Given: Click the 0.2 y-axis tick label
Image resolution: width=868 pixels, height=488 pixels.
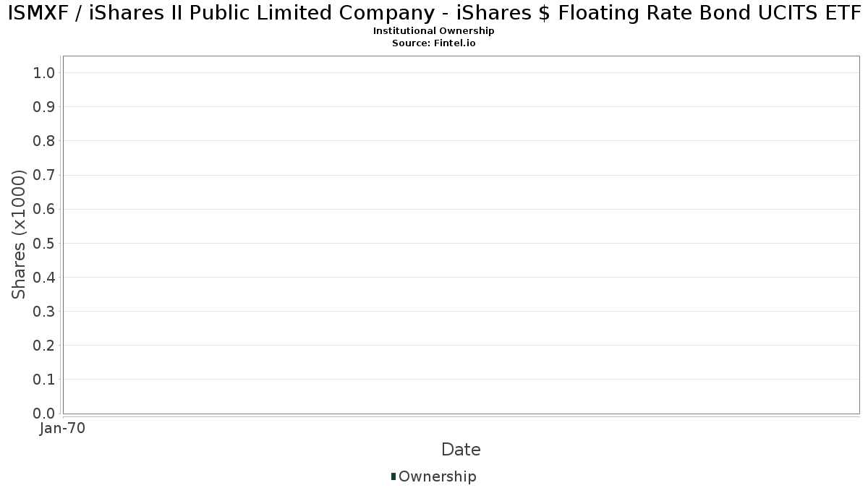Looking at the screenshot, I should coord(44,346).
